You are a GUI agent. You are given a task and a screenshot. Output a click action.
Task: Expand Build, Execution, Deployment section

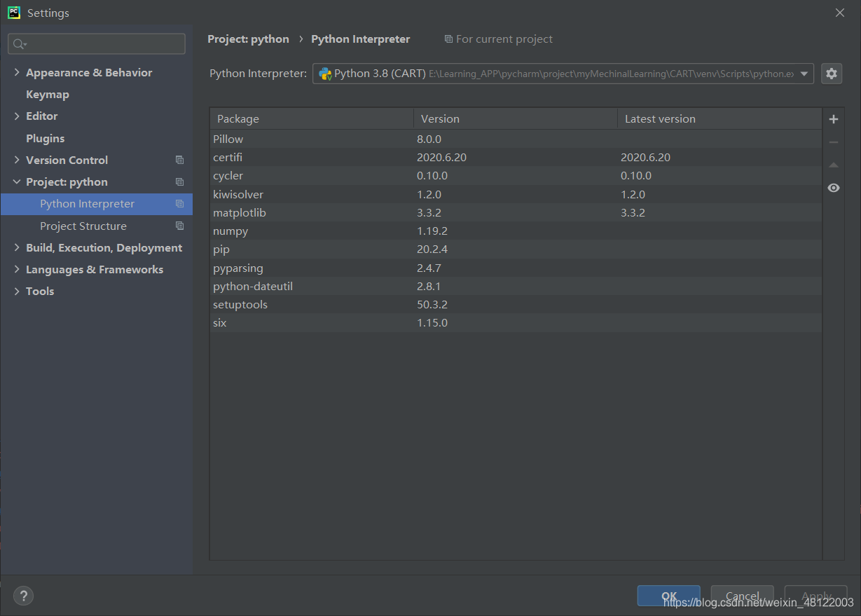pos(17,247)
